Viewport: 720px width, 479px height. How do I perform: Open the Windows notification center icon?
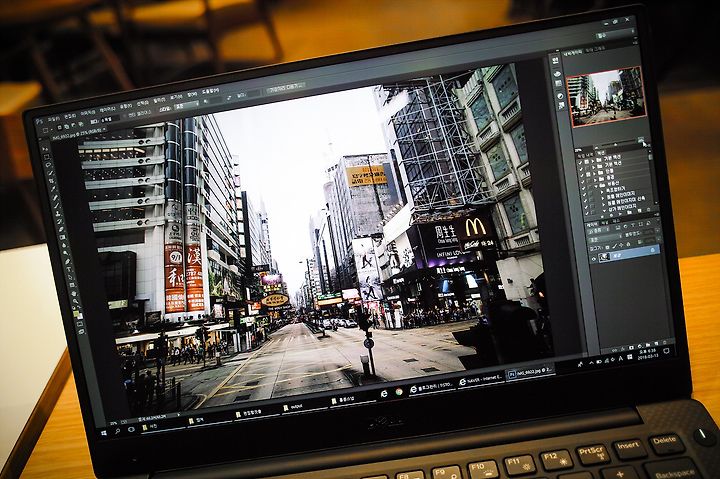pyautogui.click(x=666, y=351)
